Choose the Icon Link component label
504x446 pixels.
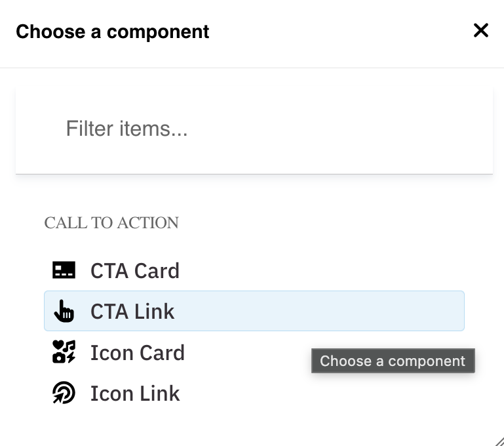(x=135, y=393)
